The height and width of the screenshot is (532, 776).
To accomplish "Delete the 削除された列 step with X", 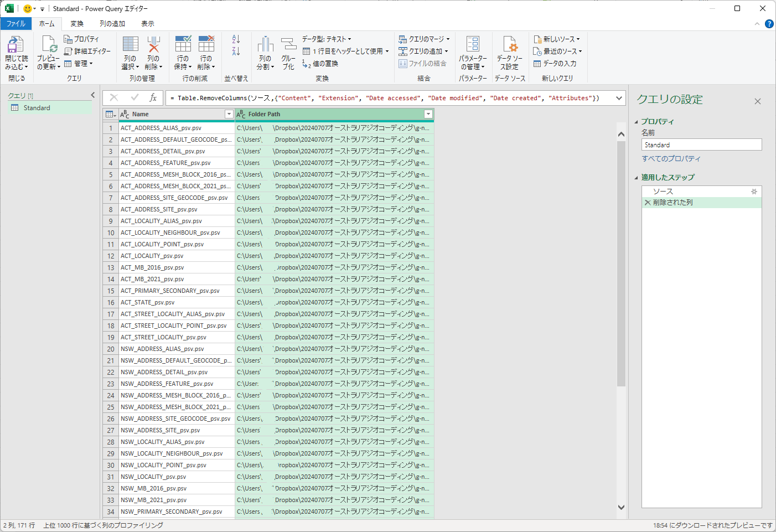I will point(647,203).
